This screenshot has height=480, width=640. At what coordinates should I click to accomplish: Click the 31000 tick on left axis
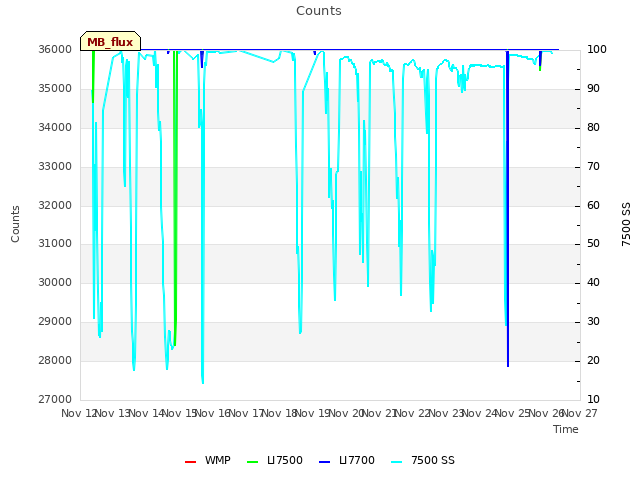coord(55,244)
